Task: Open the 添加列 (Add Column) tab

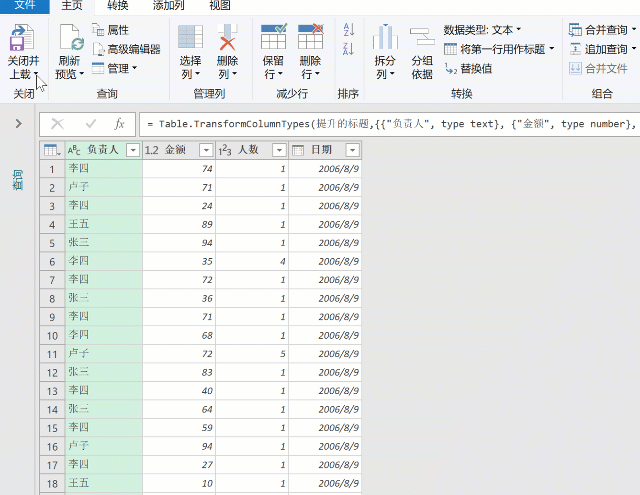Action: tap(167, 6)
